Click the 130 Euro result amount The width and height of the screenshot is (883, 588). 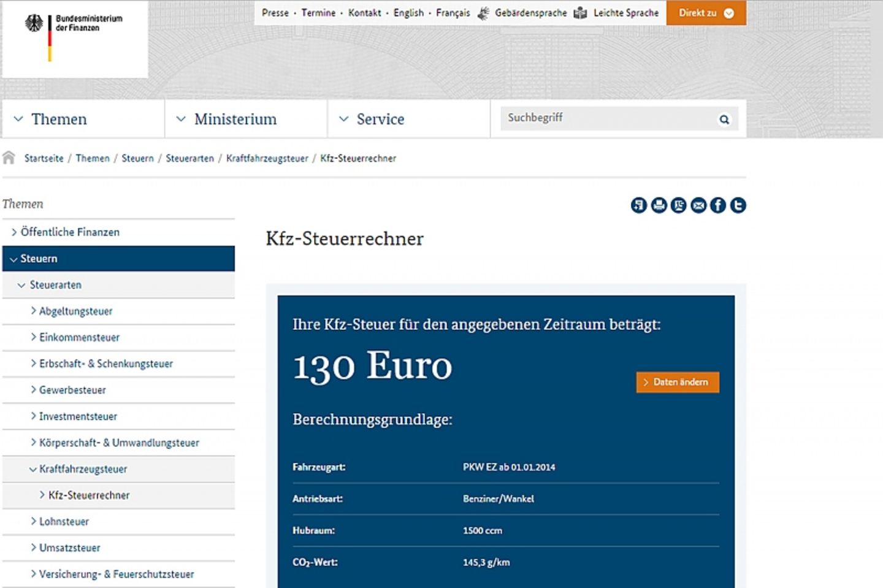click(372, 366)
